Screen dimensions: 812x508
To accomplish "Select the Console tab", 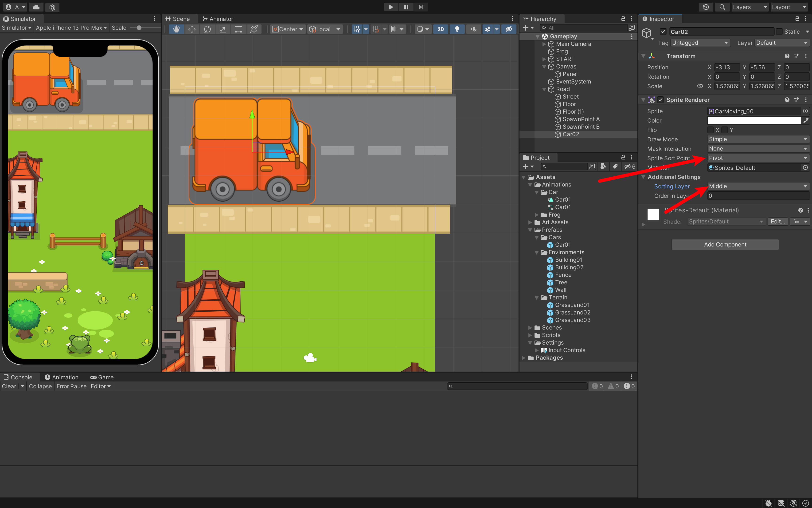I will [18, 377].
